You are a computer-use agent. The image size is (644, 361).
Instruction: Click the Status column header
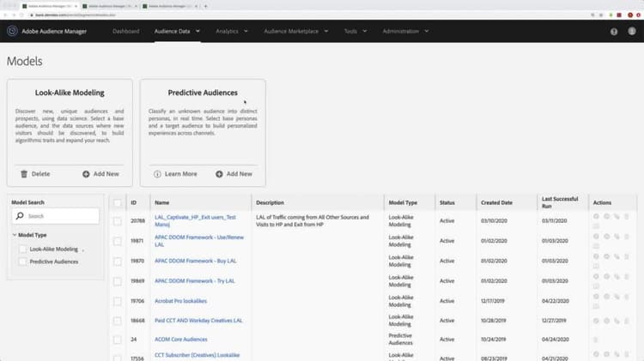[x=447, y=202]
